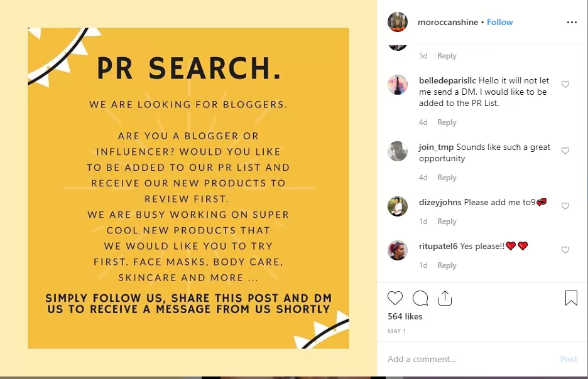This screenshot has height=379, width=588.
Task: Like join_tmp's comment
Action: (x=565, y=151)
